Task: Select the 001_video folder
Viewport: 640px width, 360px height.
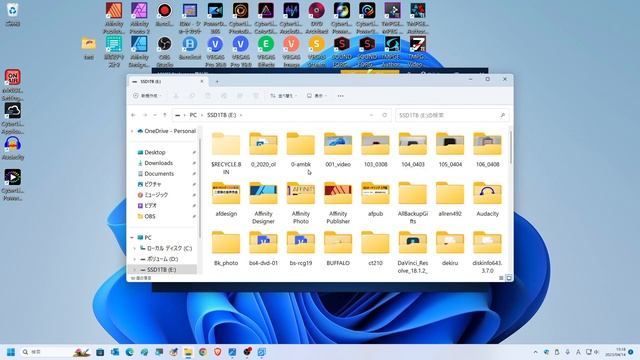Action: point(338,150)
